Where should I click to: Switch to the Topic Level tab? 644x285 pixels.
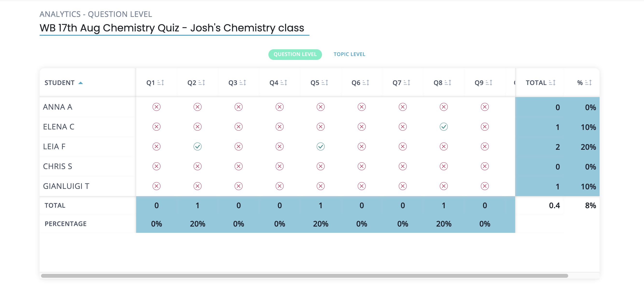pyautogui.click(x=349, y=54)
